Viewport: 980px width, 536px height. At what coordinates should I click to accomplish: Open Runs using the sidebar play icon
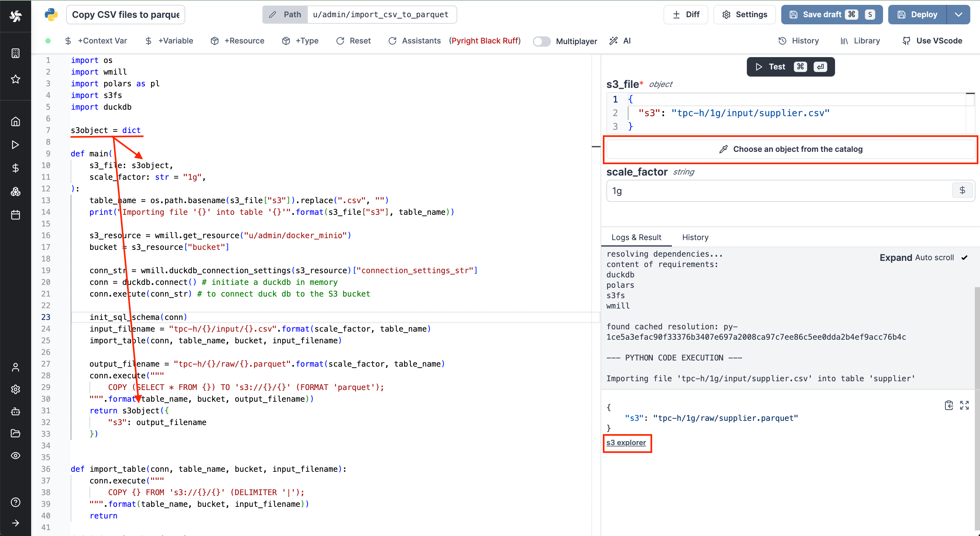click(15, 145)
